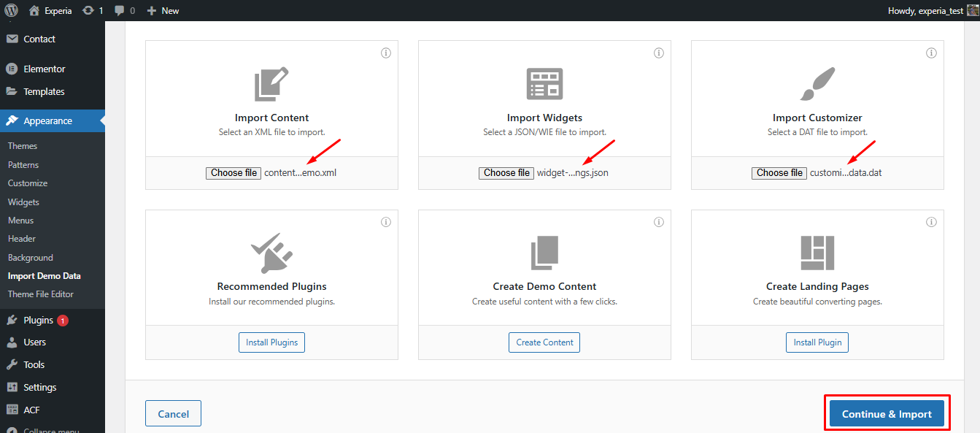Click the selected file name widget-...ngs.json

(x=573, y=173)
